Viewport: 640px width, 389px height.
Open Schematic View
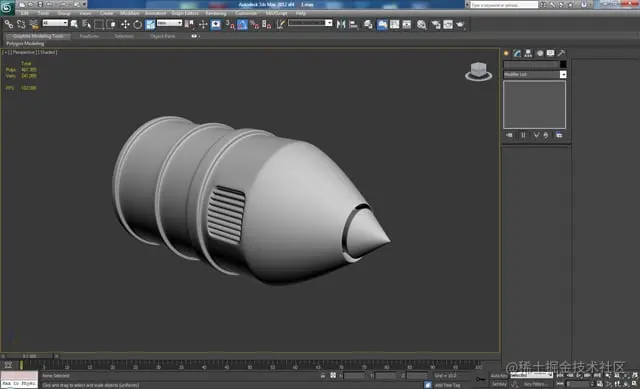point(407,24)
